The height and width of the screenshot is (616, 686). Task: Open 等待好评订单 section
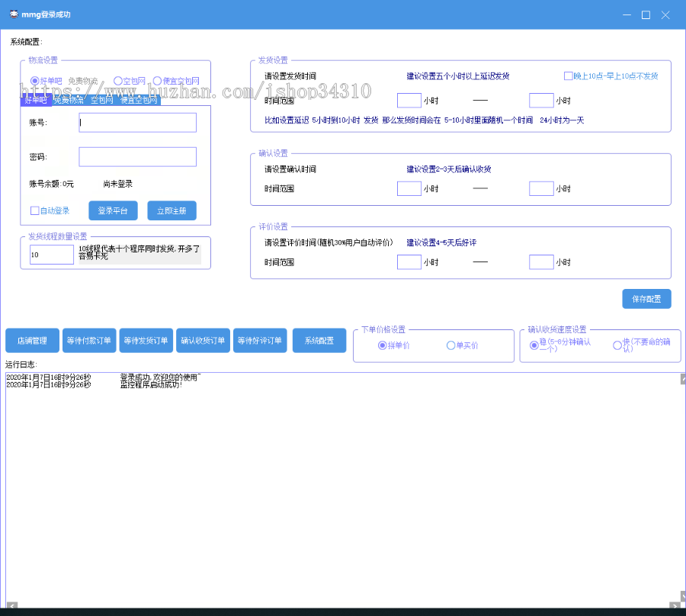260,340
